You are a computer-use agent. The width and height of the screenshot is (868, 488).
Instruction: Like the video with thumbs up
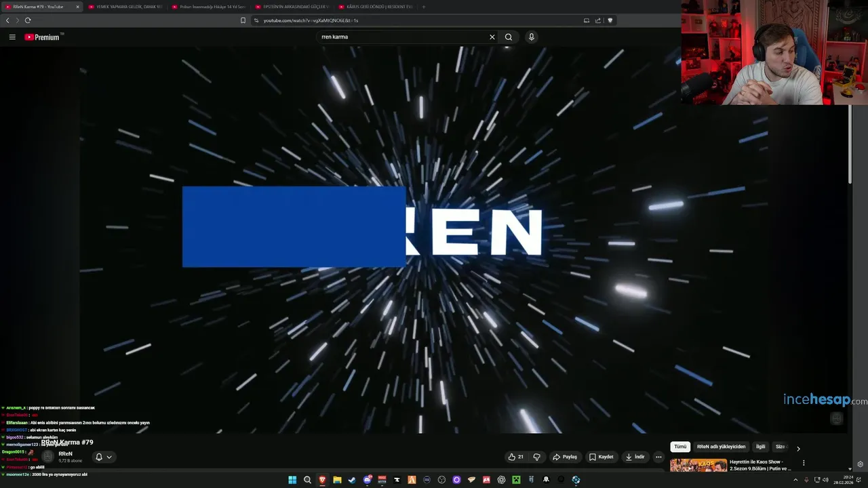[515, 457]
